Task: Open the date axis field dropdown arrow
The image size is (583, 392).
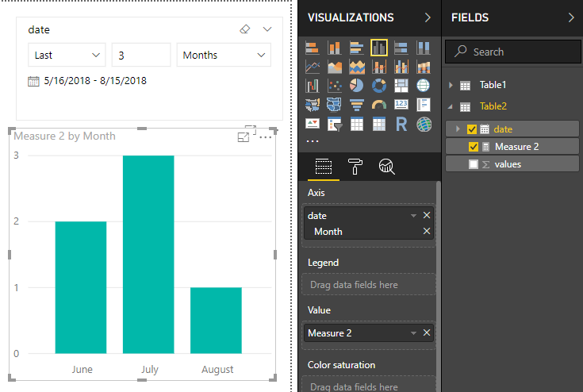Action: click(x=413, y=216)
